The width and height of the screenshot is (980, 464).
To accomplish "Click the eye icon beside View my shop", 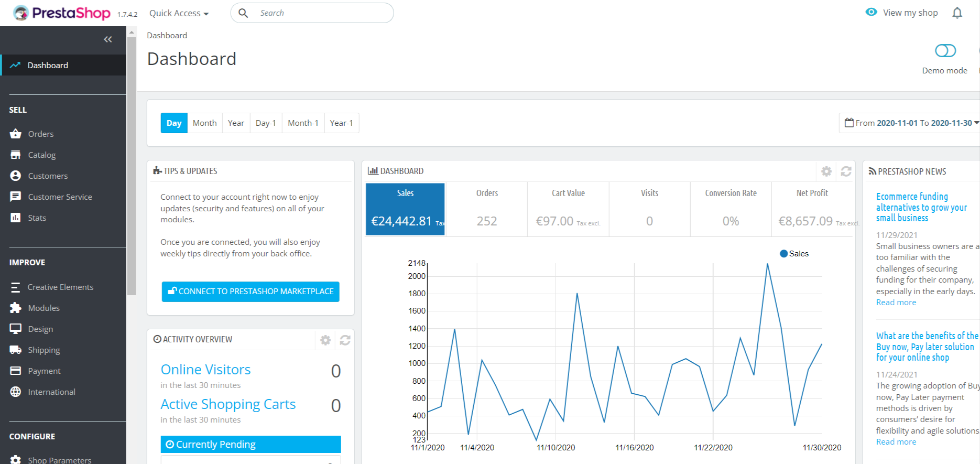I will click(871, 12).
